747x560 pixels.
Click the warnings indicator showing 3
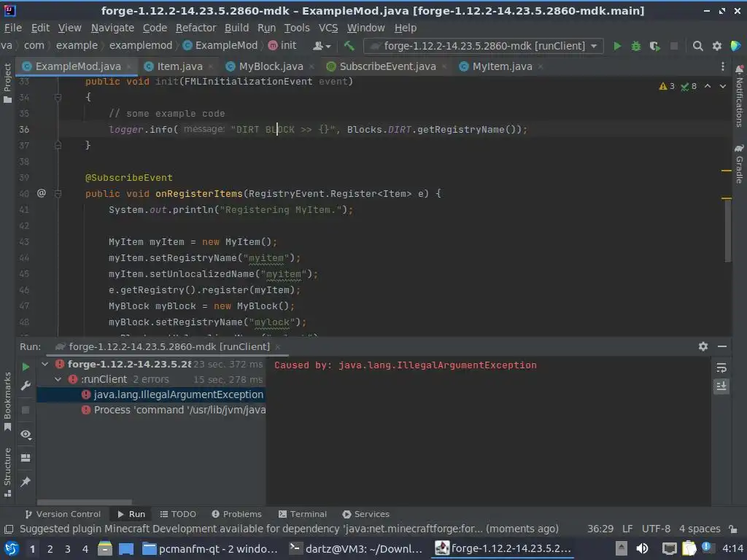pos(667,86)
